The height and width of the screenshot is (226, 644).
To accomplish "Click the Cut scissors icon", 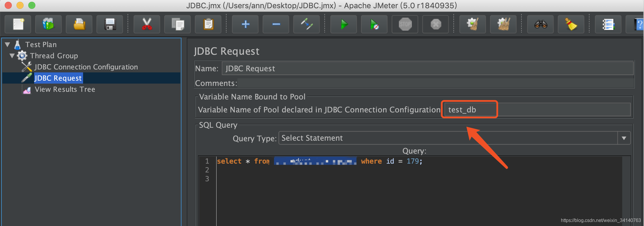I will (147, 24).
